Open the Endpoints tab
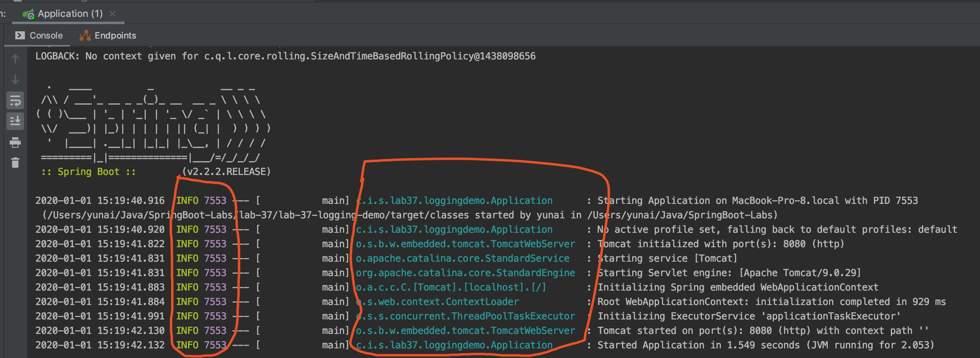Screen dimensions: 980x358 pos(108,35)
